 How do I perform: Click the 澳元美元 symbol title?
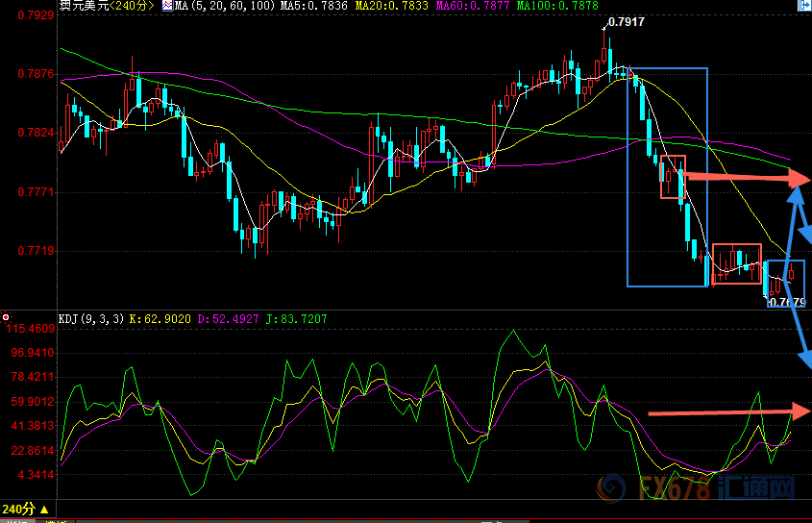[85, 6]
